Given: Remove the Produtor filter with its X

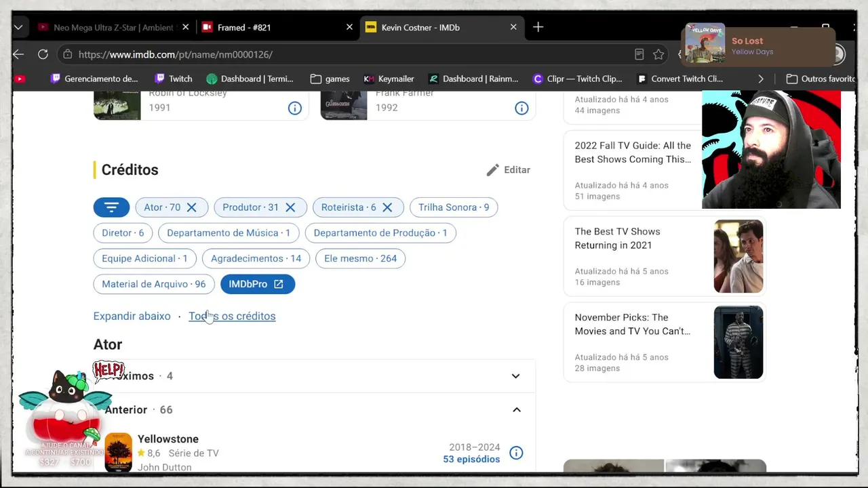Looking at the screenshot, I should [x=290, y=207].
